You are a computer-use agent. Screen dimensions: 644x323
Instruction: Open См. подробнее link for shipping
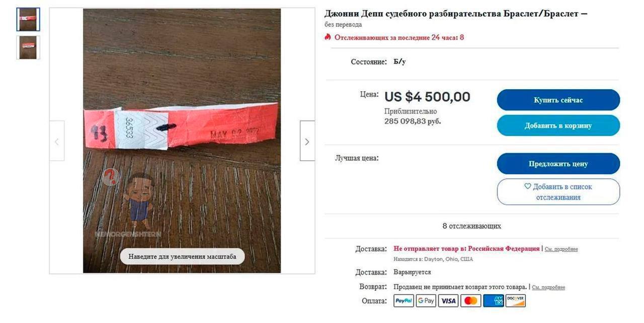tap(561, 249)
